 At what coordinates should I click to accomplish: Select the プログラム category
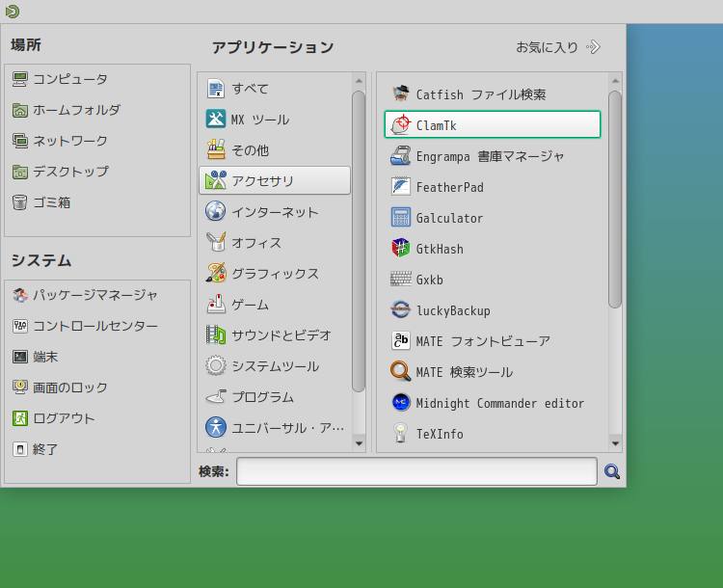(x=275, y=397)
